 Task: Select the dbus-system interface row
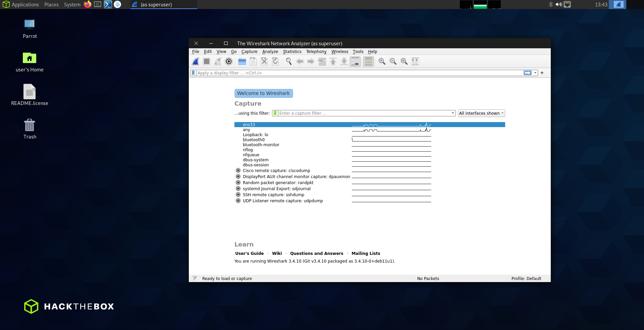click(x=370, y=160)
